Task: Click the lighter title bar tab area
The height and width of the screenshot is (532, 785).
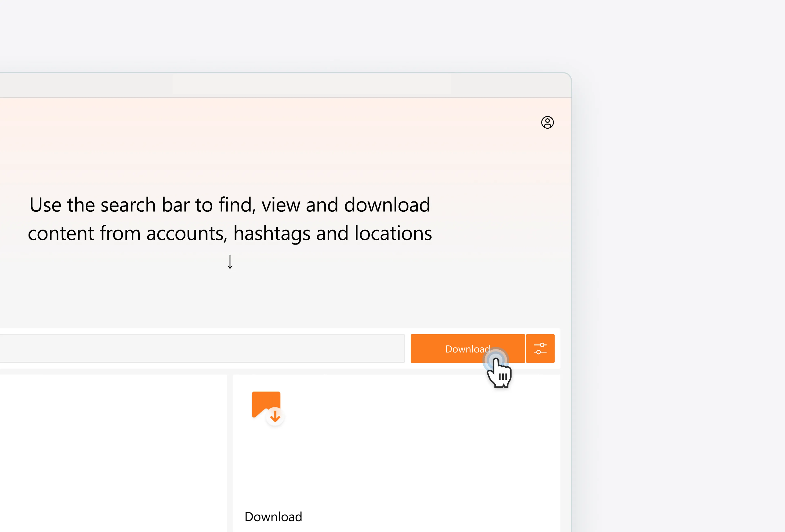Action: pos(311,84)
